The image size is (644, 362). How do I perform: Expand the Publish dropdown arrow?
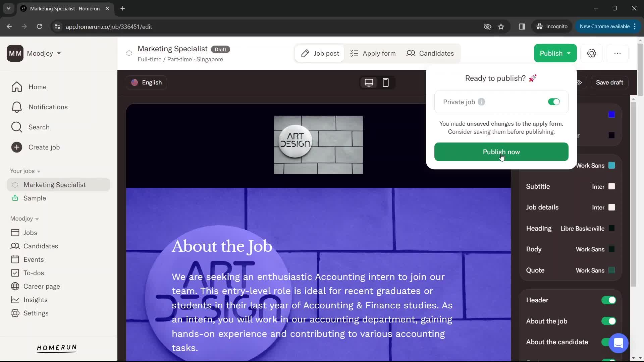click(x=569, y=53)
